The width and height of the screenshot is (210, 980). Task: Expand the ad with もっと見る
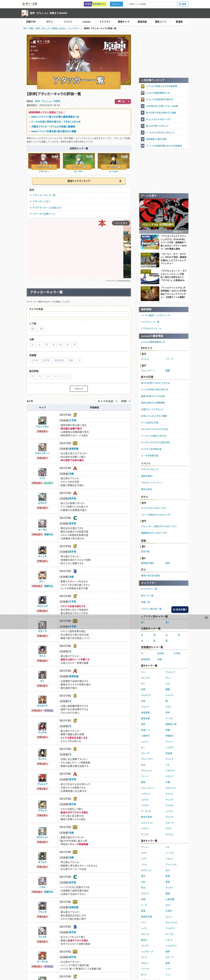tap(121, 223)
